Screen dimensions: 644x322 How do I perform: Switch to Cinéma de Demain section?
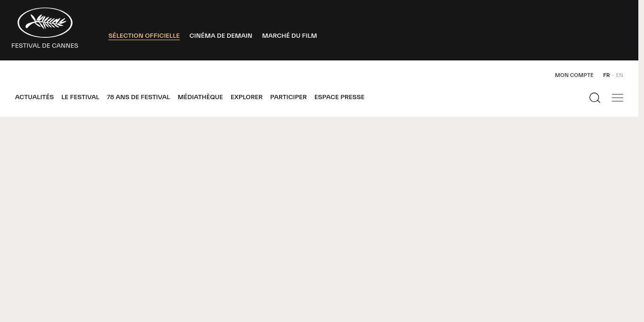[221, 36]
